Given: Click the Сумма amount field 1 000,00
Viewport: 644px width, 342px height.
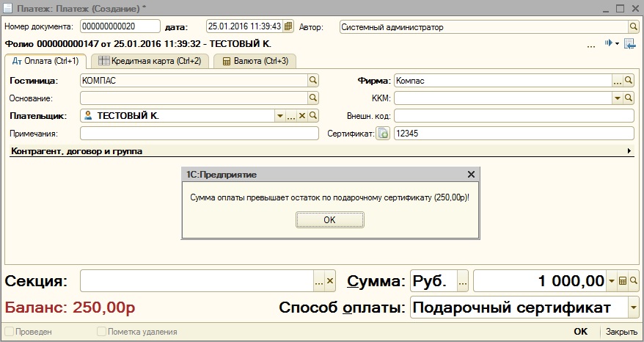Looking at the screenshot, I should tap(540, 282).
